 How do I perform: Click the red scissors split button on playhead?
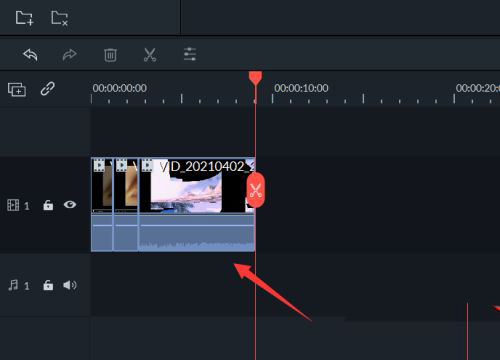pyautogui.click(x=256, y=190)
